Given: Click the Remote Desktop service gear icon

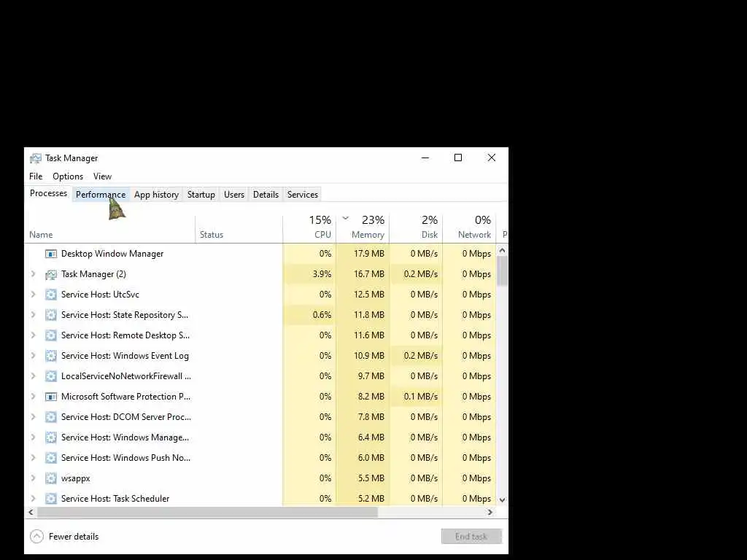Looking at the screenshot, I should pos(51,335).
